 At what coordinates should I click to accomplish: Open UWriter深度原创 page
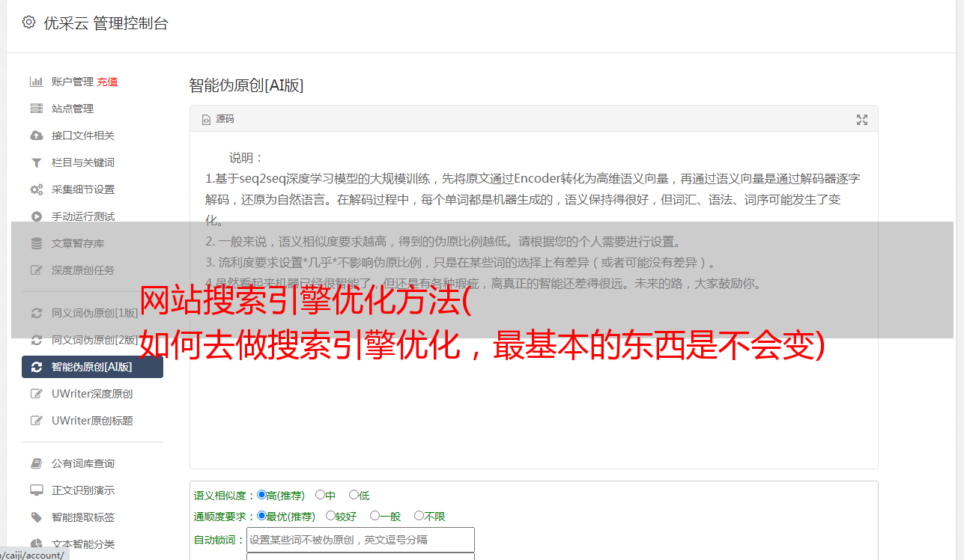(92, 394)
